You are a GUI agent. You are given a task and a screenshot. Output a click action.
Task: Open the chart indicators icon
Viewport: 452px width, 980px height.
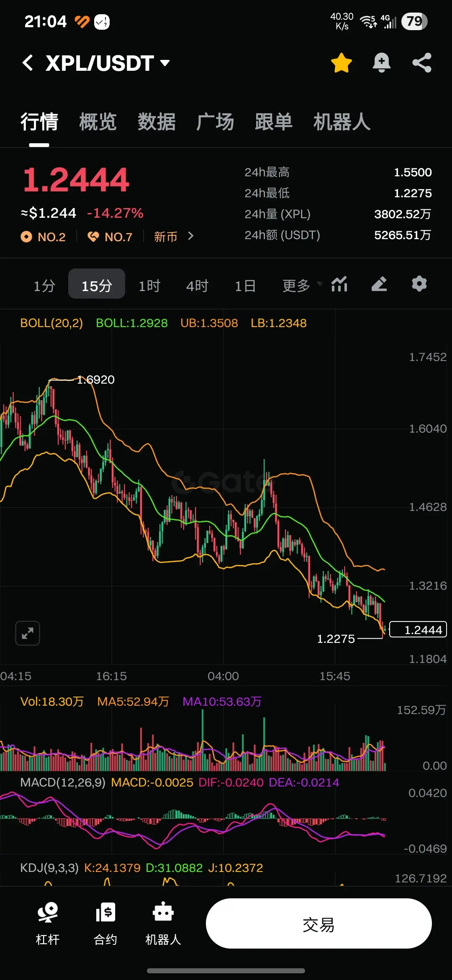[339, 284]
